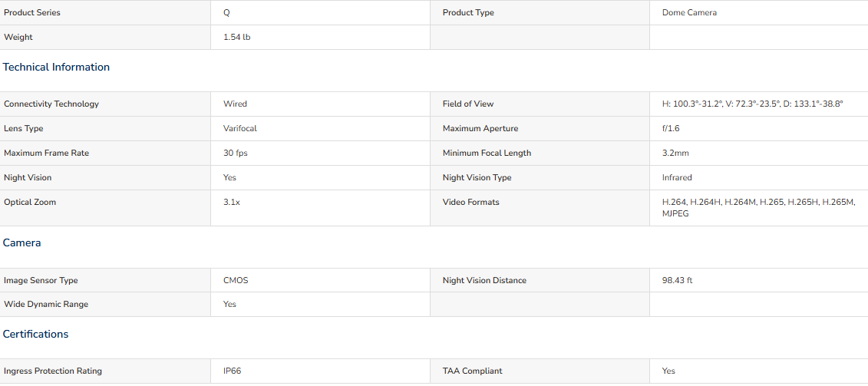This screenshot has width=868, height=386.
Task: Click the Camera section heading
Action: (x=22, y=242)
